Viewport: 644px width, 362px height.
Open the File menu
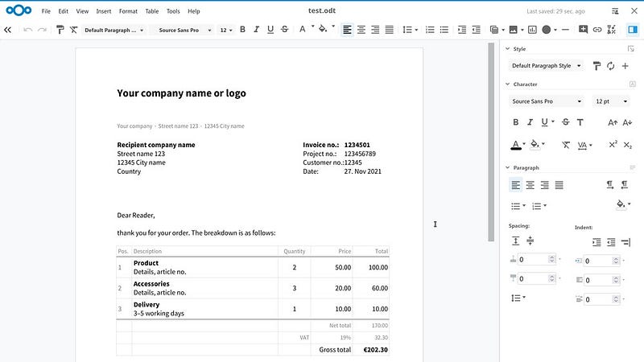point(46,11)
